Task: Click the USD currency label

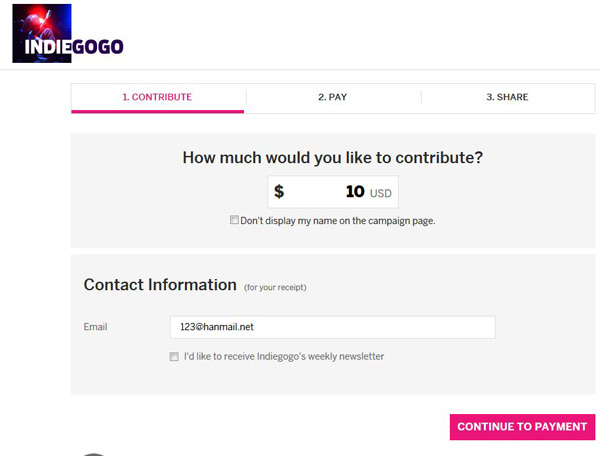Action: click(380, 193)
